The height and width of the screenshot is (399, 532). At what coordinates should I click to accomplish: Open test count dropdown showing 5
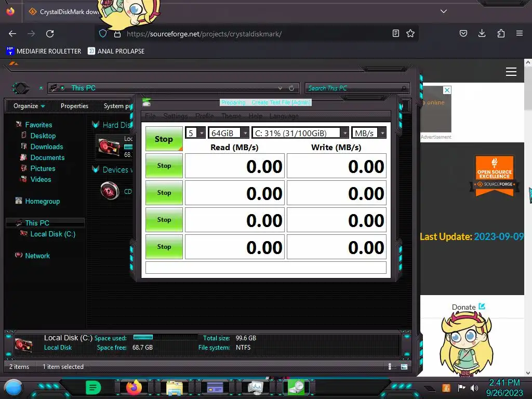[x=195, y=132]
